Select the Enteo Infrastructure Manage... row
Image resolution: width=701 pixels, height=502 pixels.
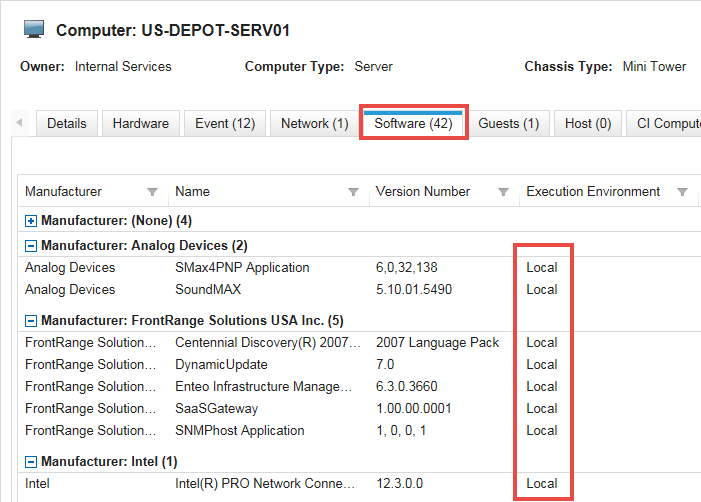(358, 386)
